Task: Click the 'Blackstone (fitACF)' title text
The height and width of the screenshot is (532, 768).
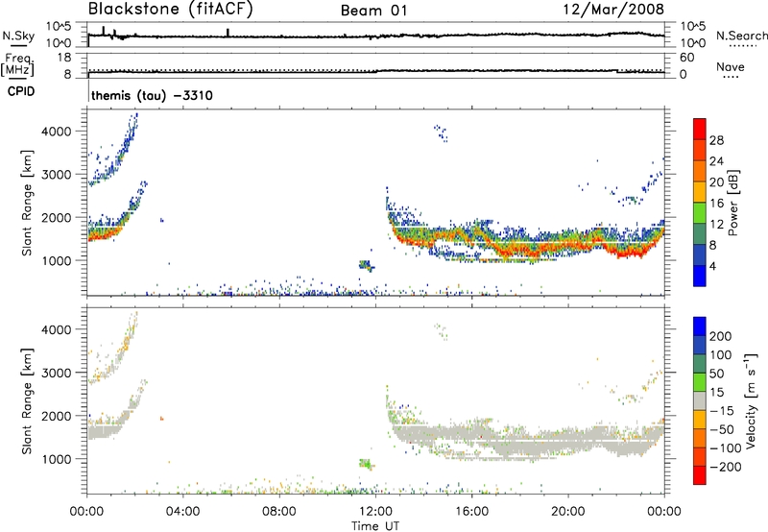Action: [x=170, y=9]
